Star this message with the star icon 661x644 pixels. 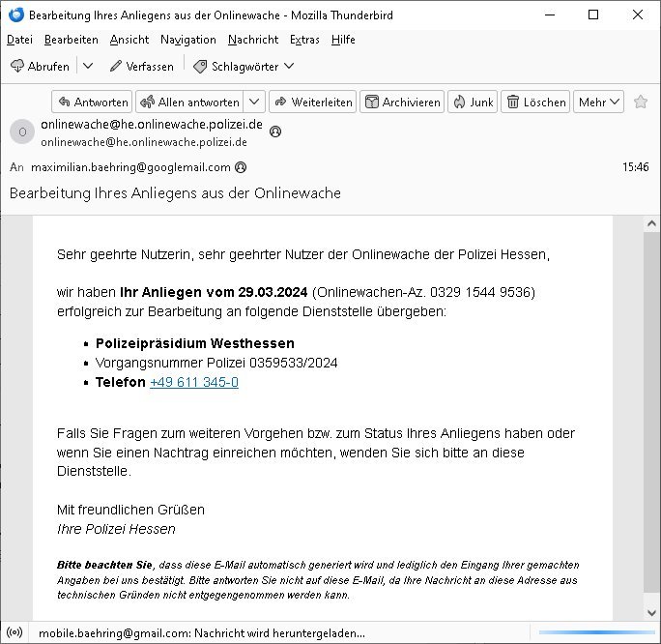(x=641, y=102)
